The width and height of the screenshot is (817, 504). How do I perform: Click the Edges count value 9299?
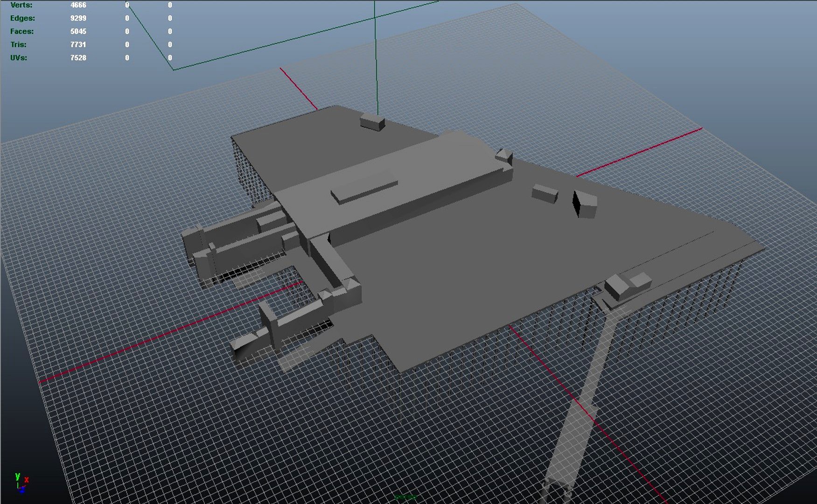[x=78, y=18]
